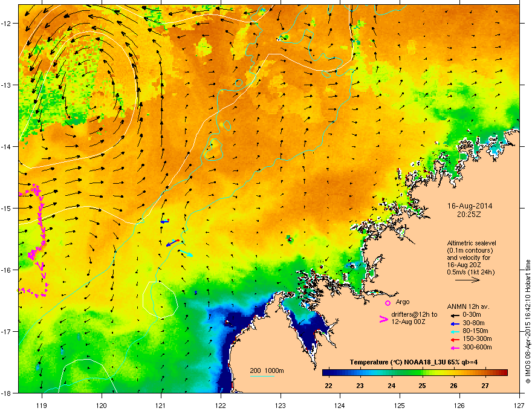The width and height of the screenshot is (532, 411).
Task: Click the longitude axis label 125
Action: tap(400, 406)
